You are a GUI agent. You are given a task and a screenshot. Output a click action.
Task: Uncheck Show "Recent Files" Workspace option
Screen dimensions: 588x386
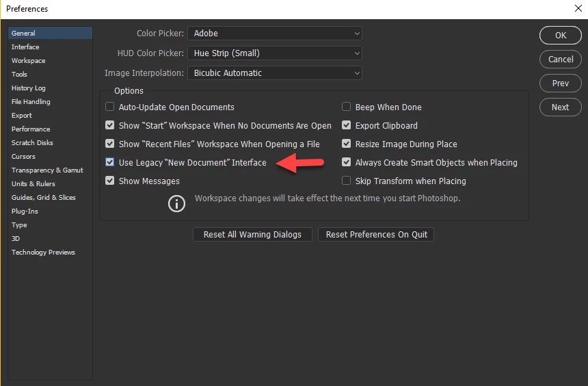pos(110,144)
